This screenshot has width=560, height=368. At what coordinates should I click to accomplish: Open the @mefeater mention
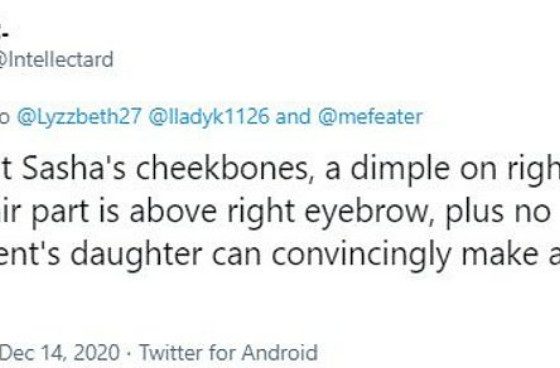pyautogui.click(x=370, y=117)
